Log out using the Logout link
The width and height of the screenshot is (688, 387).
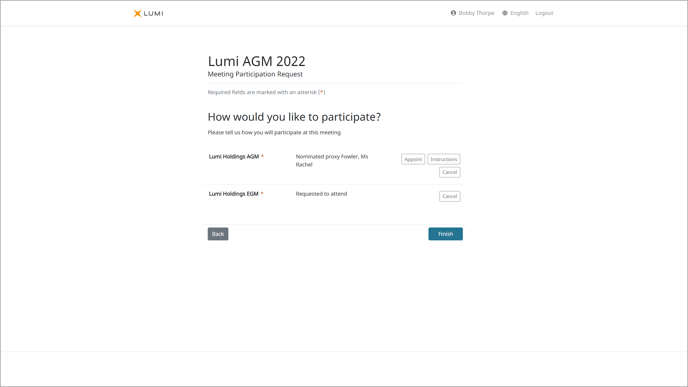tap(544, 13)
